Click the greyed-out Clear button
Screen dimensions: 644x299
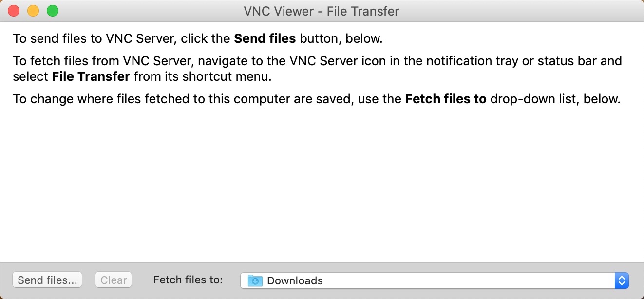tap(114, 280)
